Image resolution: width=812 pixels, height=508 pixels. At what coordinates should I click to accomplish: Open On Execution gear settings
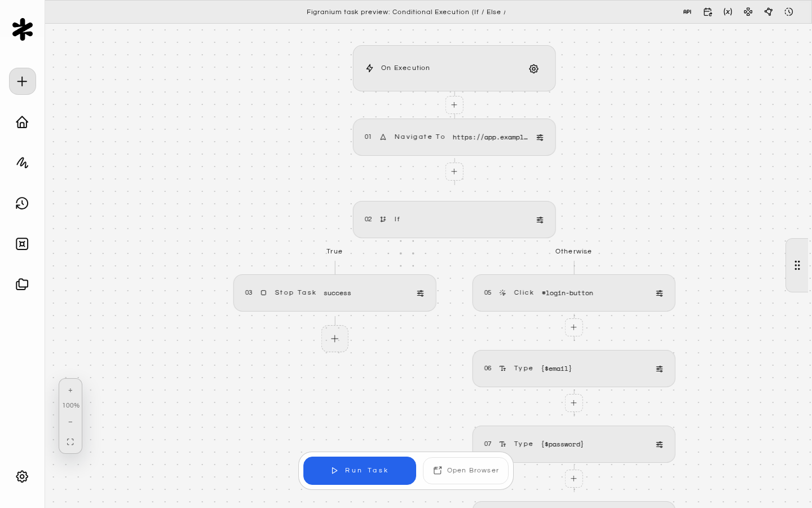click(x=534, y=69)
